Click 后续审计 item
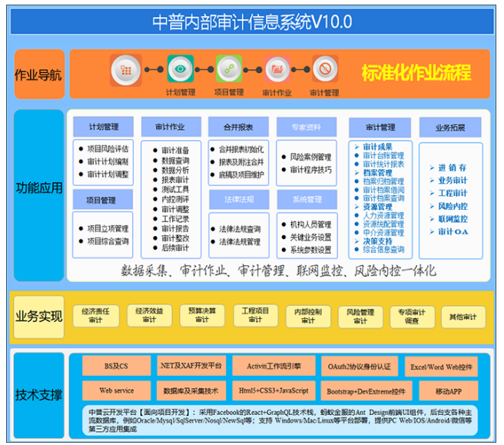The height and width of the screenshot is (445, 504). (175, 248)
